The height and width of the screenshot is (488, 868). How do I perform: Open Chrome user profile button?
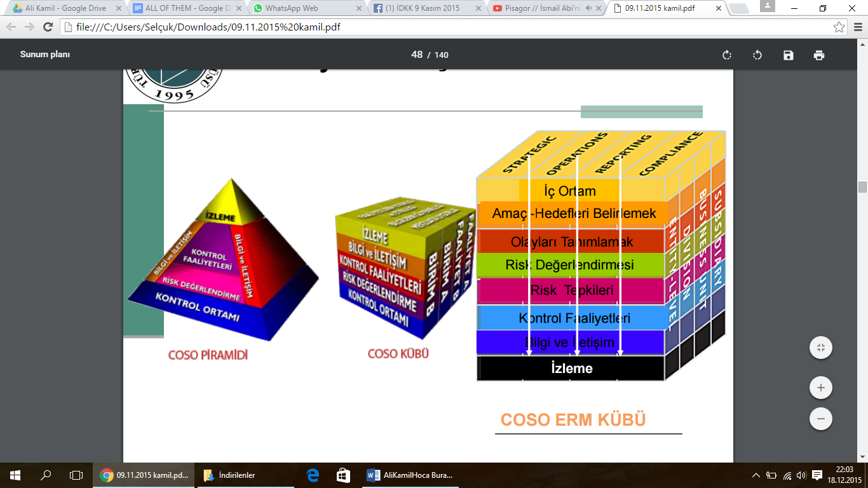click(x=768, y=6)
